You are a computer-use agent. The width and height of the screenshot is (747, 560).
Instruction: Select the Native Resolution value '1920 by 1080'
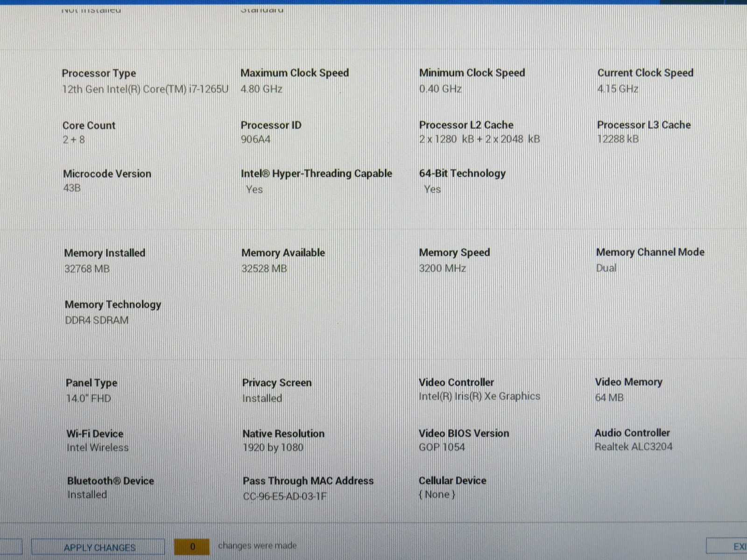[273, 448]
